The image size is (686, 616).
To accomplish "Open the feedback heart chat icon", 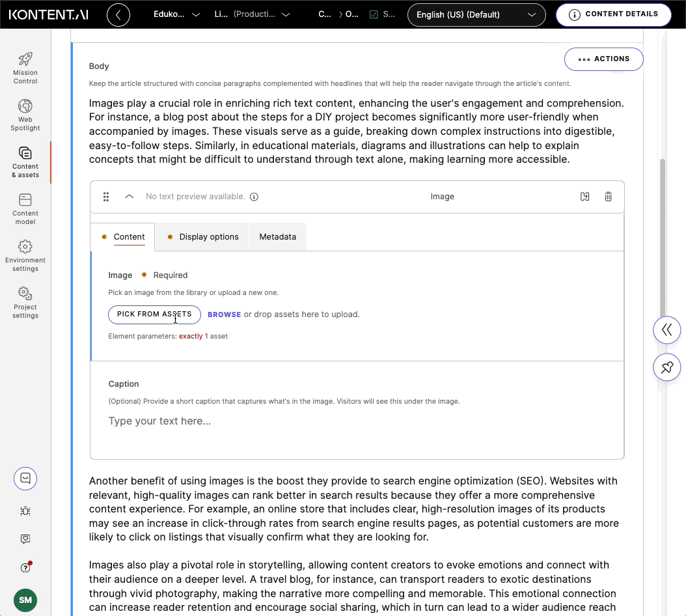I will click(x=25, y=539).
